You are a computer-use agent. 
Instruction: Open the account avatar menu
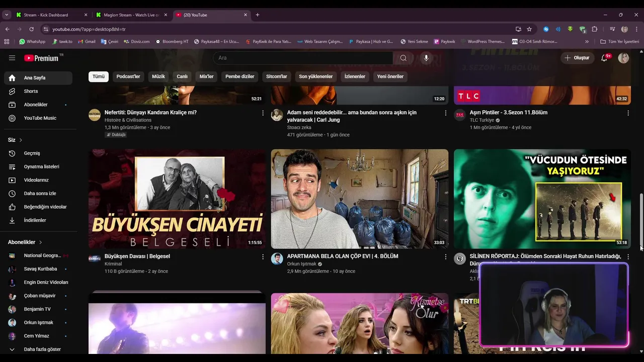tap(623, 58)
